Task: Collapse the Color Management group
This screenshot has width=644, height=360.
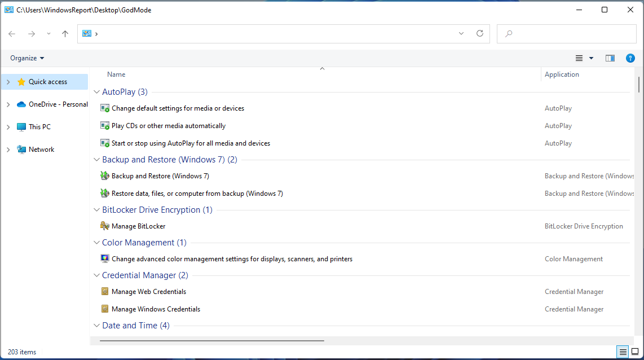Action: [96, 243]
